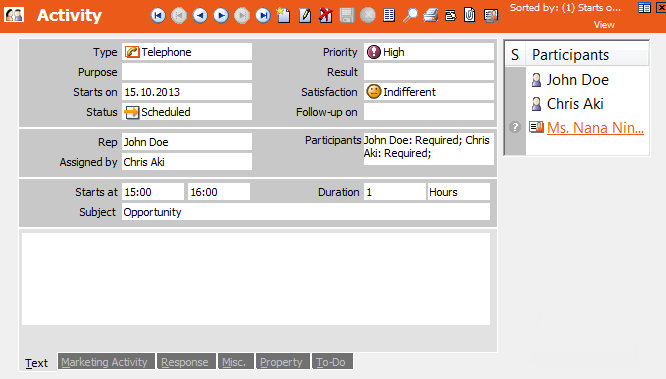Image resolution: width=666 pixels, height=379 pixels.
Task: Open the paperclip attachment icon
Action: pos(470,15)
